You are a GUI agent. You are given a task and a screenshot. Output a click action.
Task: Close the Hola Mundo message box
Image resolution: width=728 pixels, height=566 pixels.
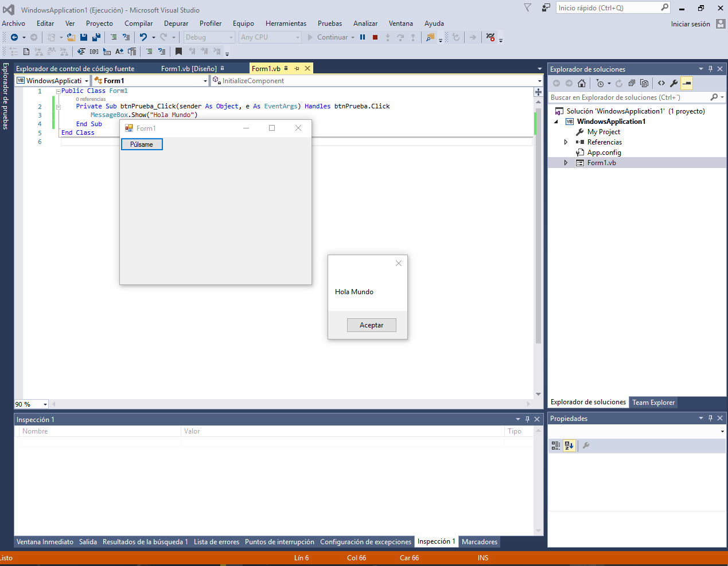pyautogui.click(x=399, y=263)
